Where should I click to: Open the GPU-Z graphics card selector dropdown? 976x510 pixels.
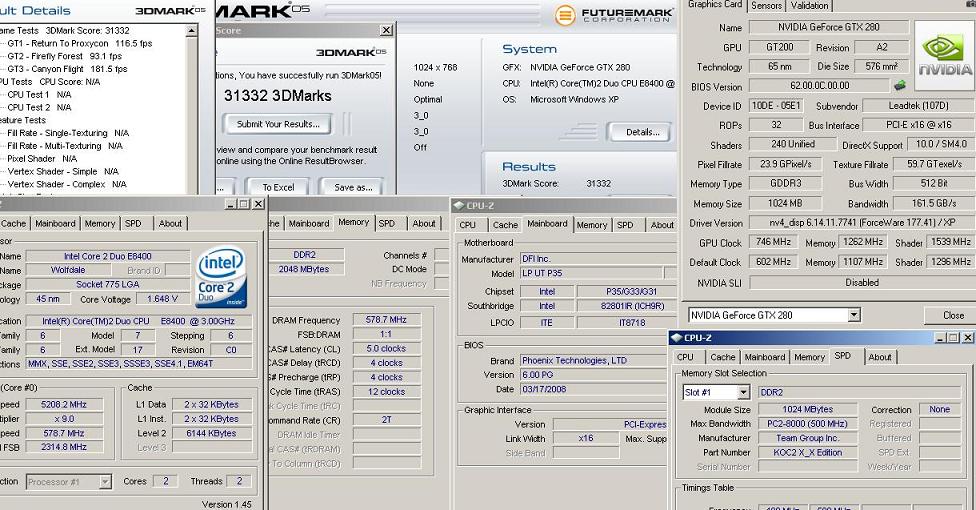point(853,315)
